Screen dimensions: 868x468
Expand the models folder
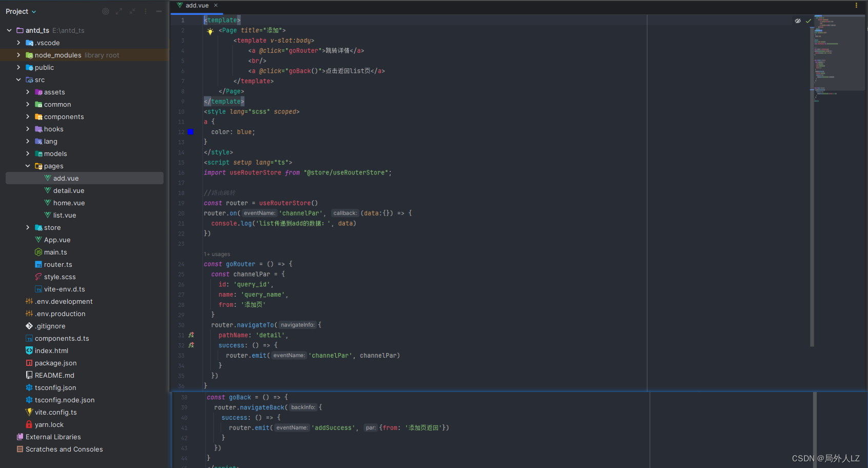click(28, 153)
